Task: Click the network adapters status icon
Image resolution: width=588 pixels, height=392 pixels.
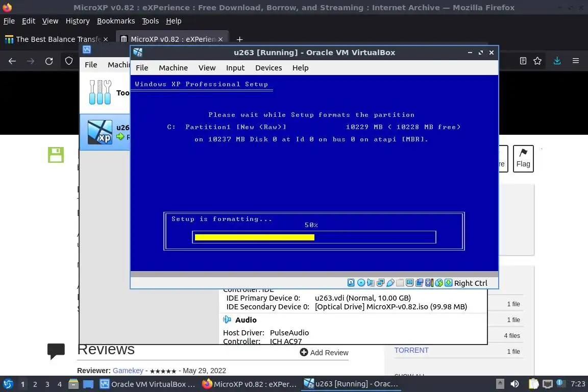Action: [x=381, y=283]
